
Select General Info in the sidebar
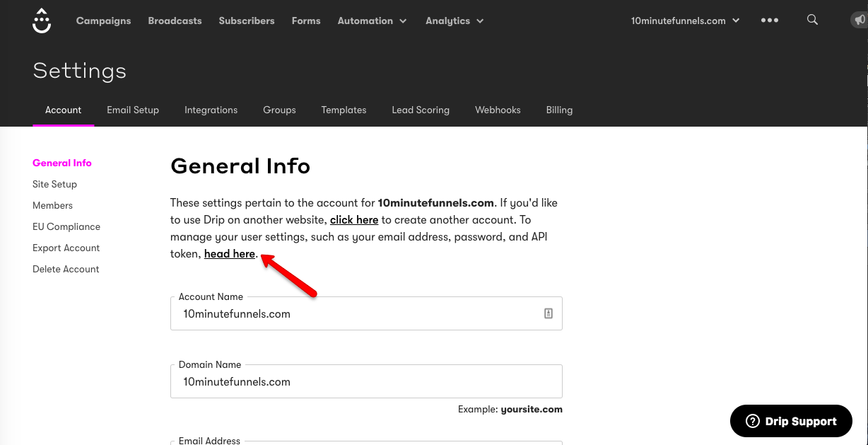click(x=62, y=163)
